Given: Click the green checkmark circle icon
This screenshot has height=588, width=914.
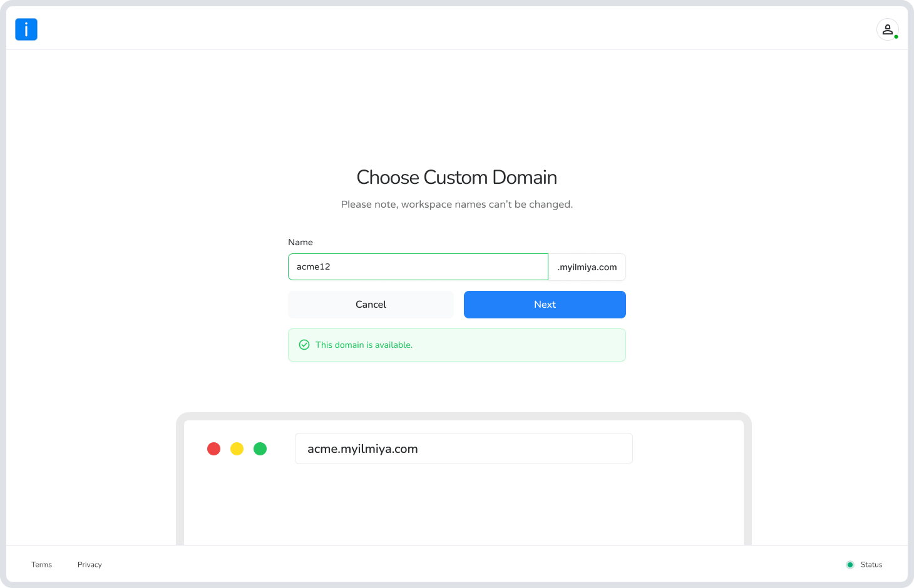Looking at the screenshot, I should coord(304,345).
